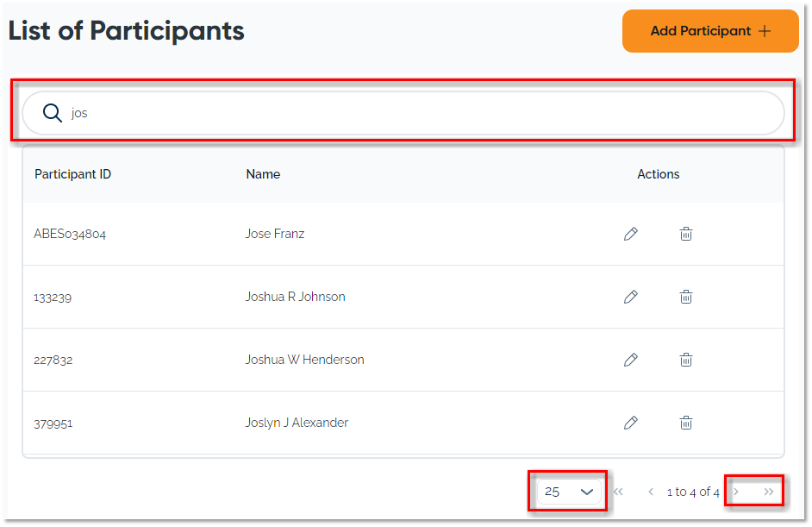
Task: Click the search magnifier icon
Action: point(53,113)
